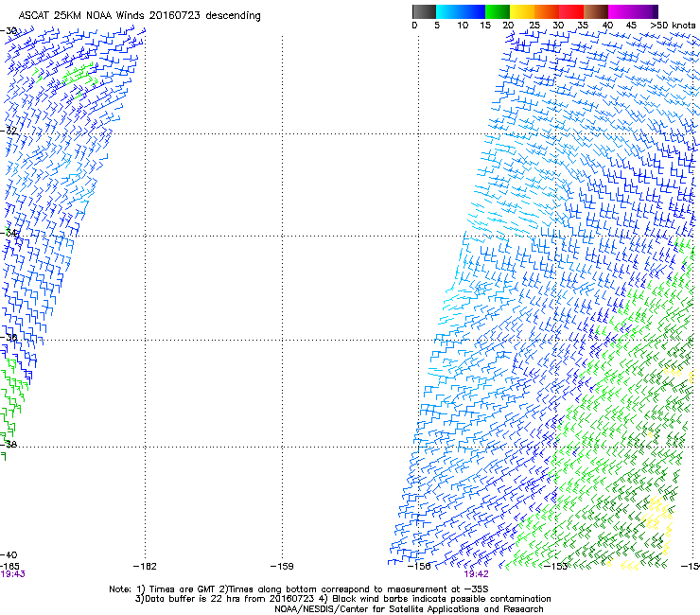Click note 'Black wind barbs indicate possible contamination'
The width and height of the screenshot is (700, 615).
(442, 599)
